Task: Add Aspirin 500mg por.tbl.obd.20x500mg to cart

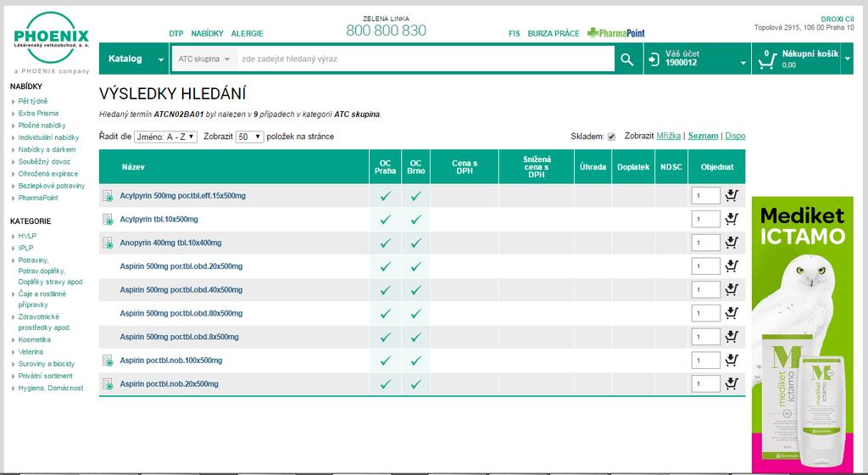Action: pyautogui.click(x=732, y=265)
